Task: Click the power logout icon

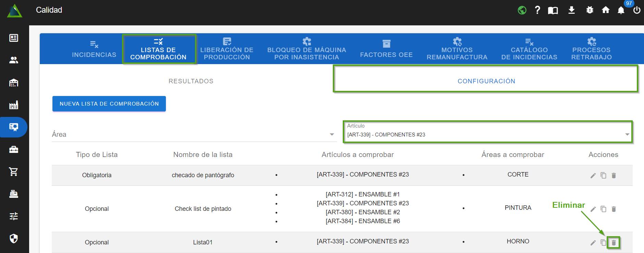Action: [x=637, y=10]
